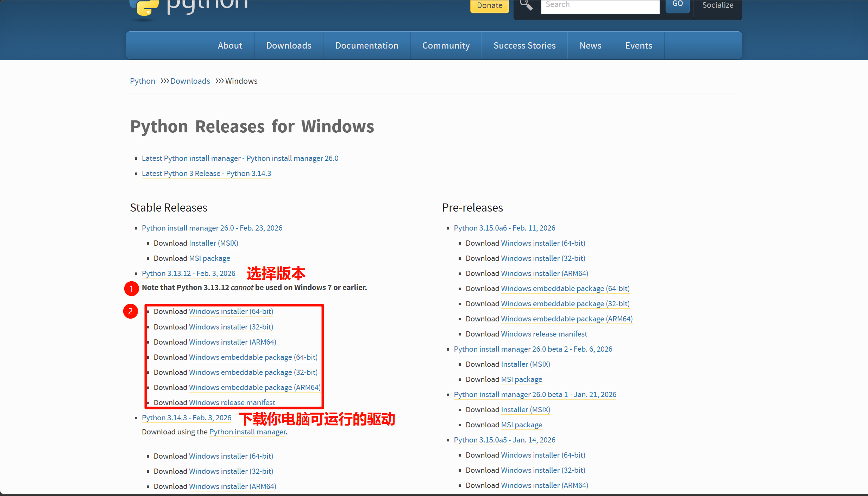Download 3.13.12 embeddable package (64-bit)

pos(253,357)
